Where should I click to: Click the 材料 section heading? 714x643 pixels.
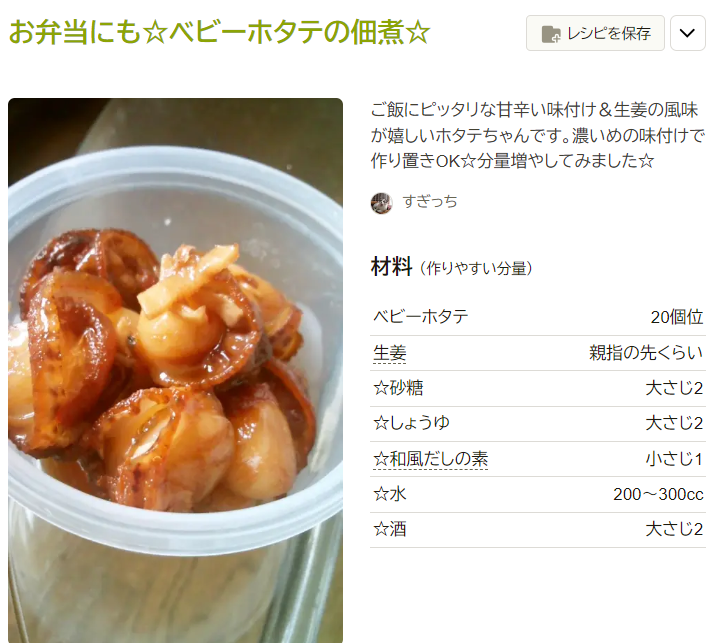tap(392, 266)
